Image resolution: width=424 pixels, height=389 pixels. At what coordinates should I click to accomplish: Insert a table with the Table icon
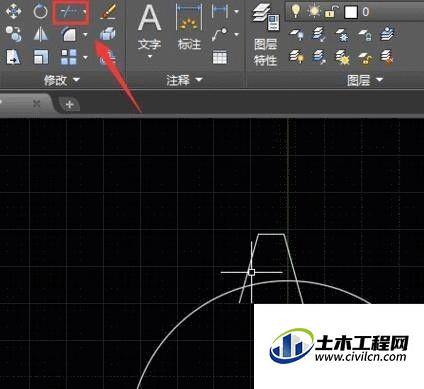(x=220, y=57)
